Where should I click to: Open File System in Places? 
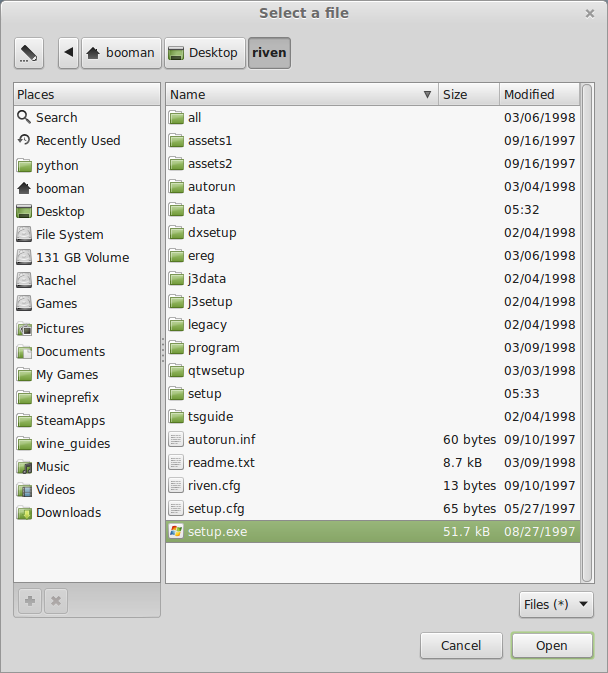pos(87,234)
